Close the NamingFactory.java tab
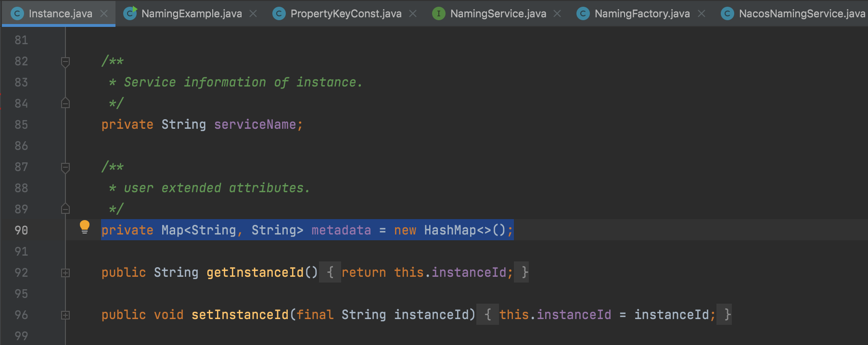The height and width of the screenshot is (345, 868). pos(702,13)
